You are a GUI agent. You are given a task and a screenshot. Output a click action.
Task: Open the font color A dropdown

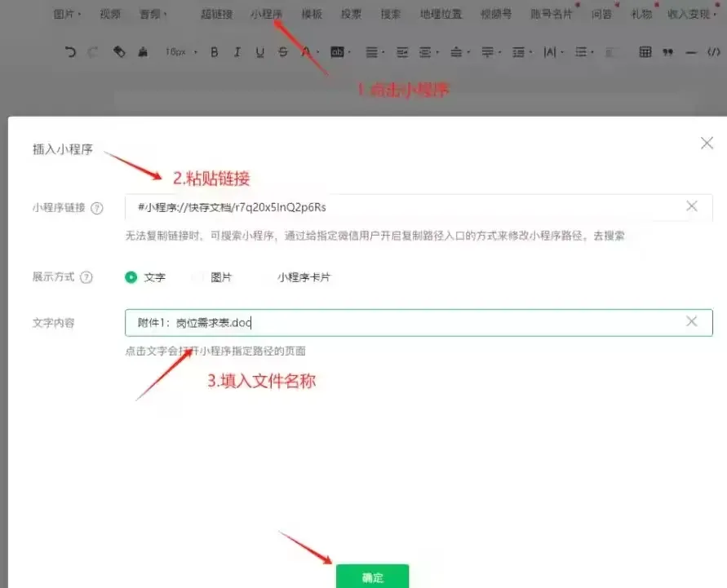[310, 52]
